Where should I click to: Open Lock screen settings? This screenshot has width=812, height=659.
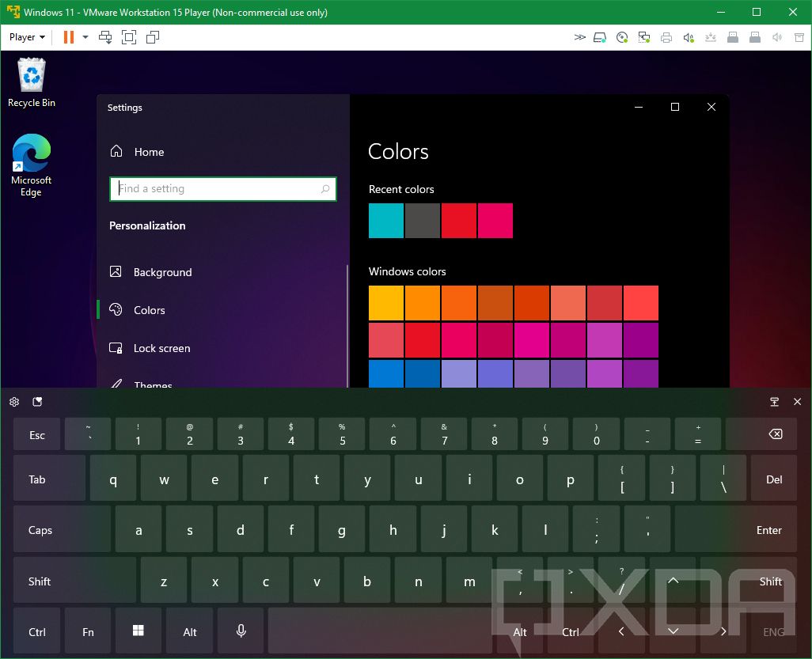pyautogui.click(x=222, y=348)
